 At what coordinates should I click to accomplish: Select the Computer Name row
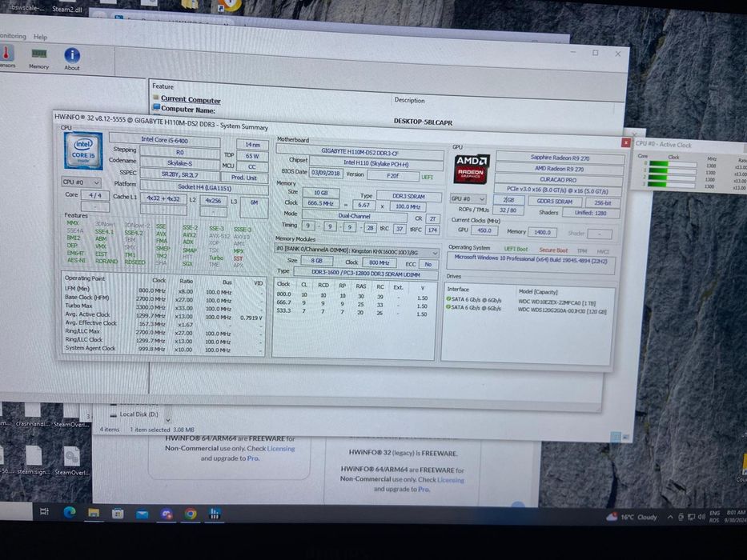click(187, 110)
